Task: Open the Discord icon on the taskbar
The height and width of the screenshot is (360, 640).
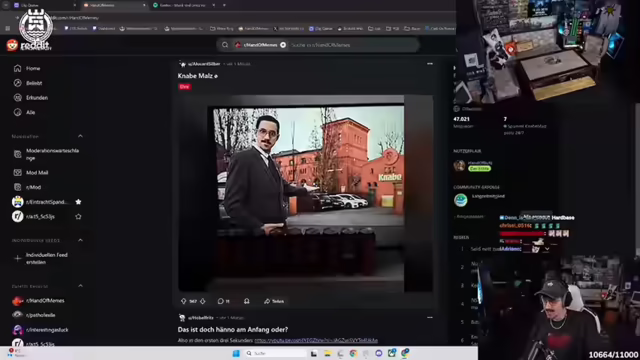Action: pyautogui.click(x=379, y=353)
